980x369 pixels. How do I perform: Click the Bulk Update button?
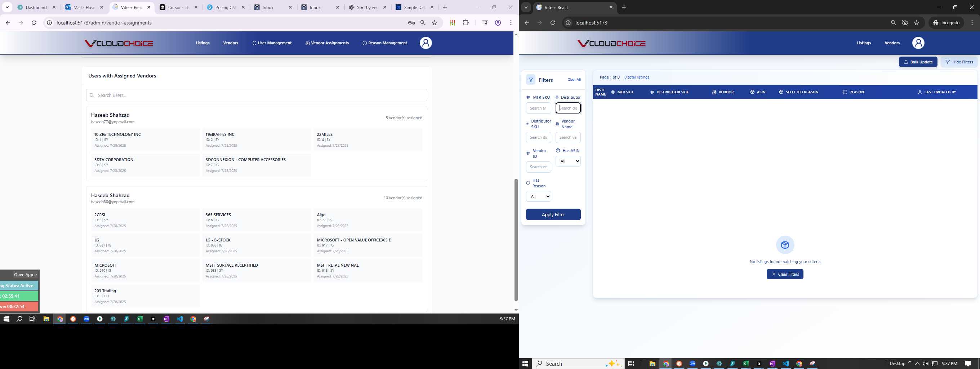[918, 62]
